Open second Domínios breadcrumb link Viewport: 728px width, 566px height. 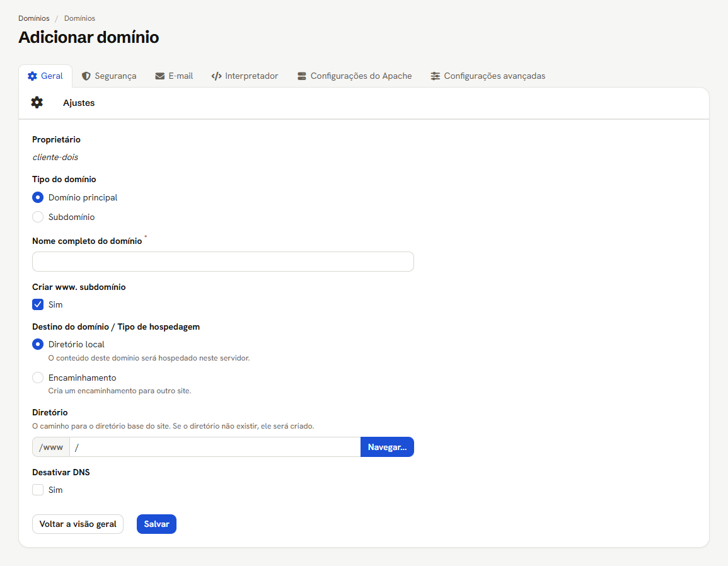pyautogui.click(x=79, y=18)
